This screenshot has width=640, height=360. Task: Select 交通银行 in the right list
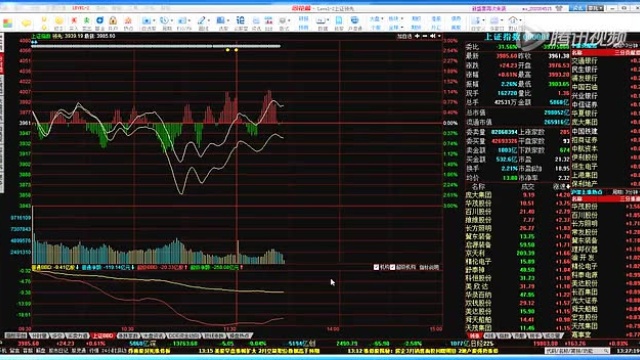584,61
